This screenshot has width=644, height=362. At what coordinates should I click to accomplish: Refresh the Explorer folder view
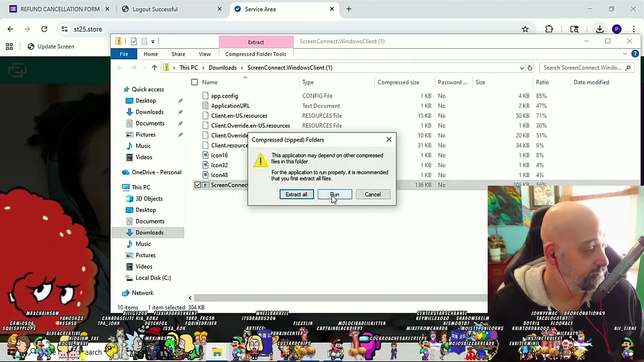[529, 68]
